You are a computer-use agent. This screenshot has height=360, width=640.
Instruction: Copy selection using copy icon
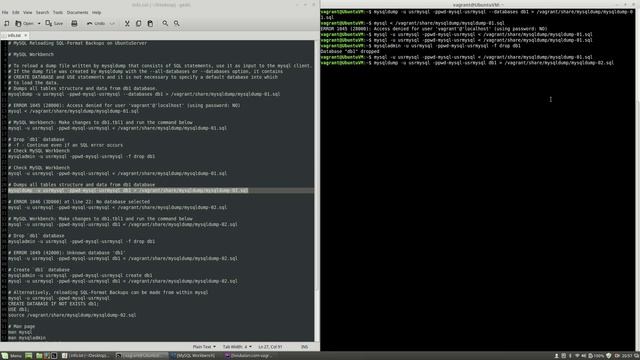pos(138,24)
